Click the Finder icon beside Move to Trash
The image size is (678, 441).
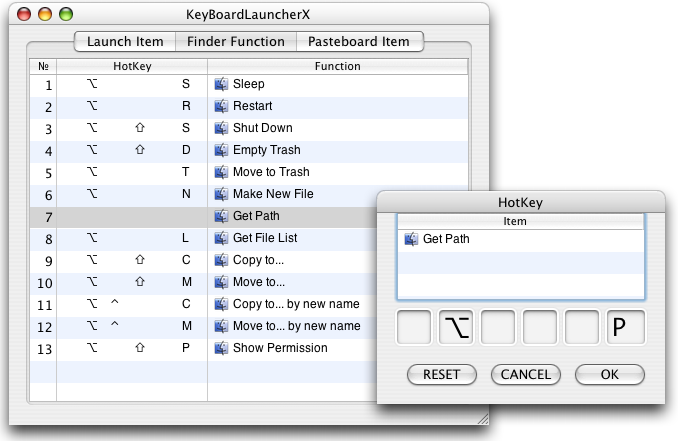point(221,172)
